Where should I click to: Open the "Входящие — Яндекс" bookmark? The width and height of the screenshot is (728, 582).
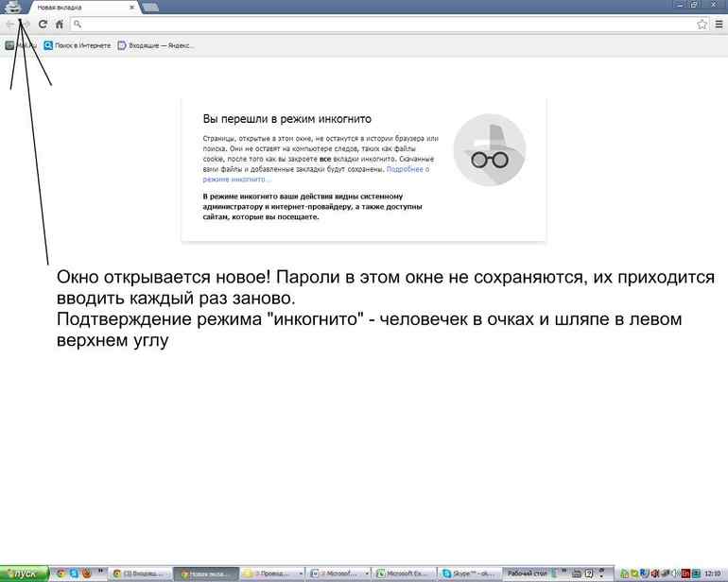click(x=156, y=44)
